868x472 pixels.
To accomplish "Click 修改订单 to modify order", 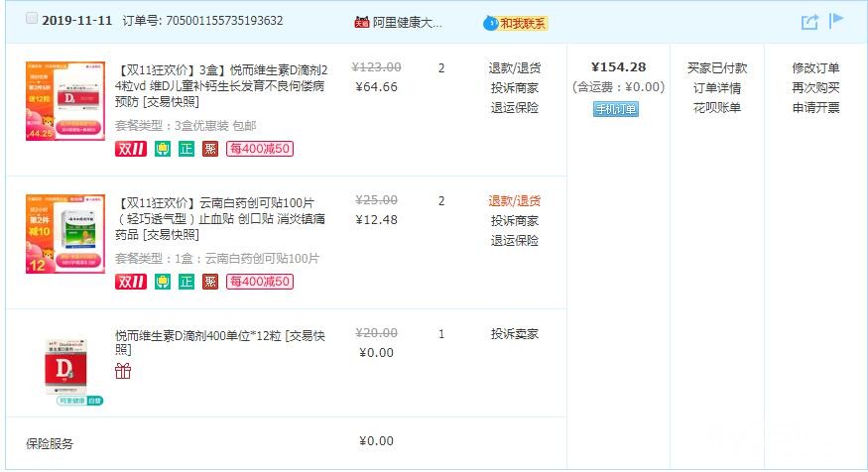I will coord(815,67).
